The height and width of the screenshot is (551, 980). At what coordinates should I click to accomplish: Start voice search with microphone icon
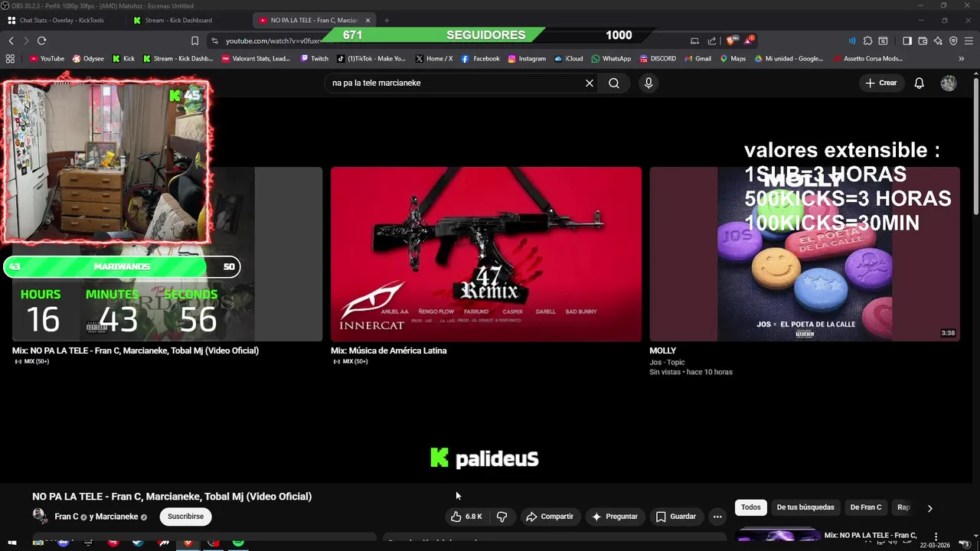pyautogui.click(x=648, y=83)
